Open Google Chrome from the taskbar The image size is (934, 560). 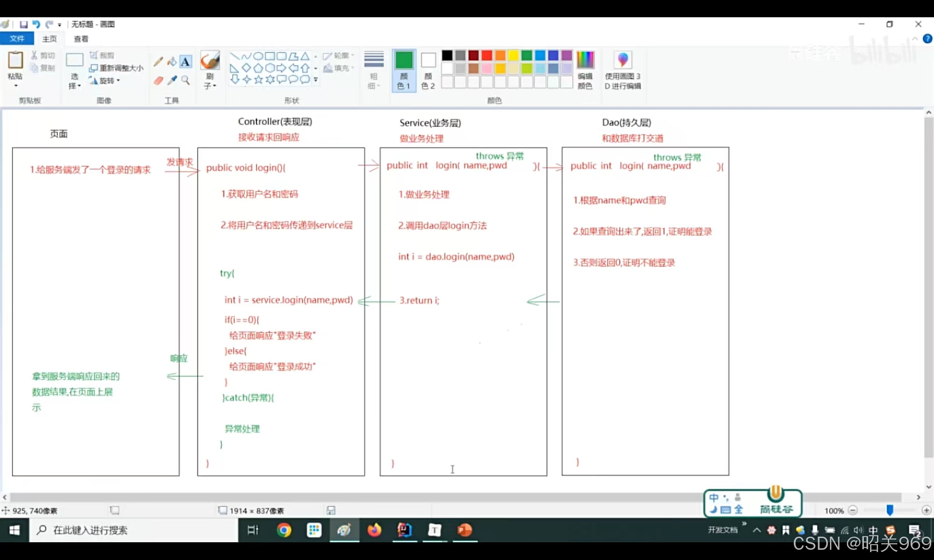[x=283, y=530]
